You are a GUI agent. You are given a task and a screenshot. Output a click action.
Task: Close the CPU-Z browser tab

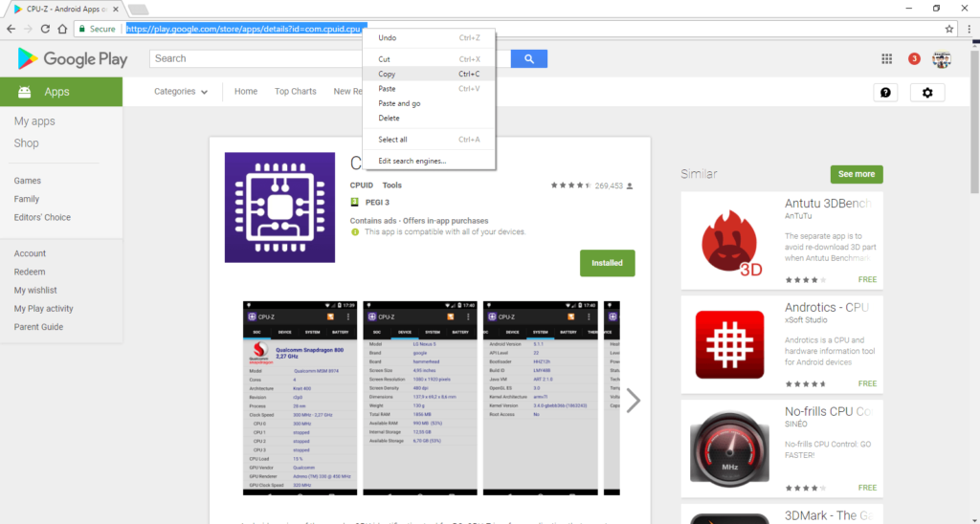coord(116,10)
